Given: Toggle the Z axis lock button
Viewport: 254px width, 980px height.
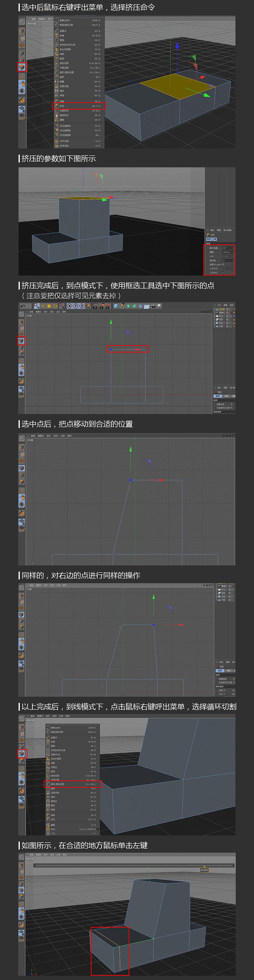Looking at the screenshot, I should click(x=82, y=306).
